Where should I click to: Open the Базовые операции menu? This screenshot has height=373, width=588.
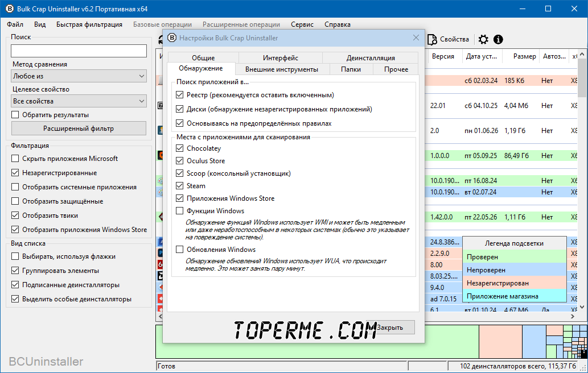[x=162, y=24]
